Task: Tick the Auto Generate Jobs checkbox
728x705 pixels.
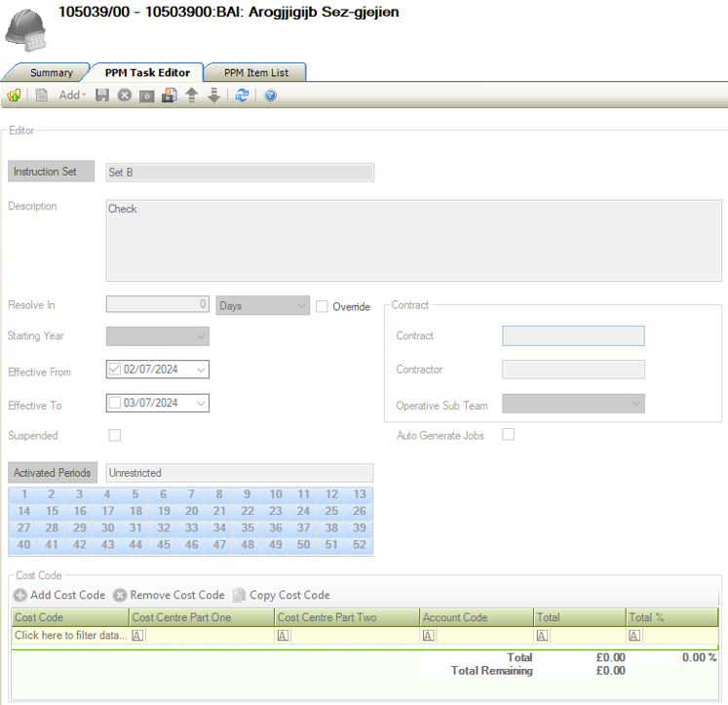Action: 508,435
